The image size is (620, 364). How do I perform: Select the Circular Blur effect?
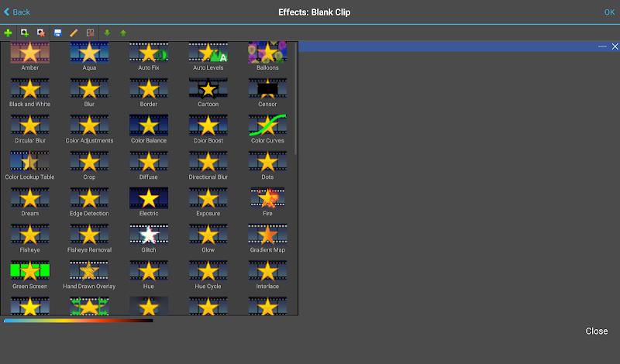(30, 129)
